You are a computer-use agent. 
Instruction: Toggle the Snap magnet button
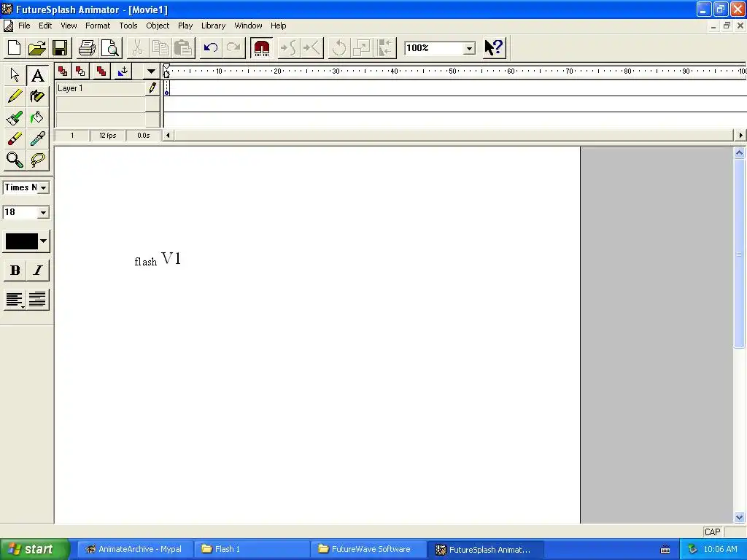coord(262,47)
